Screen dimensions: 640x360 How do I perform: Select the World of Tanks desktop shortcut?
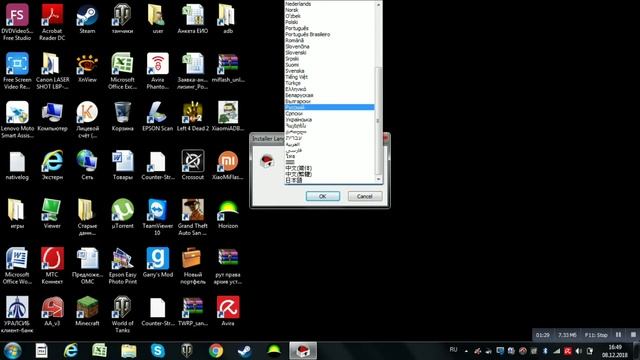coord(122,314)
